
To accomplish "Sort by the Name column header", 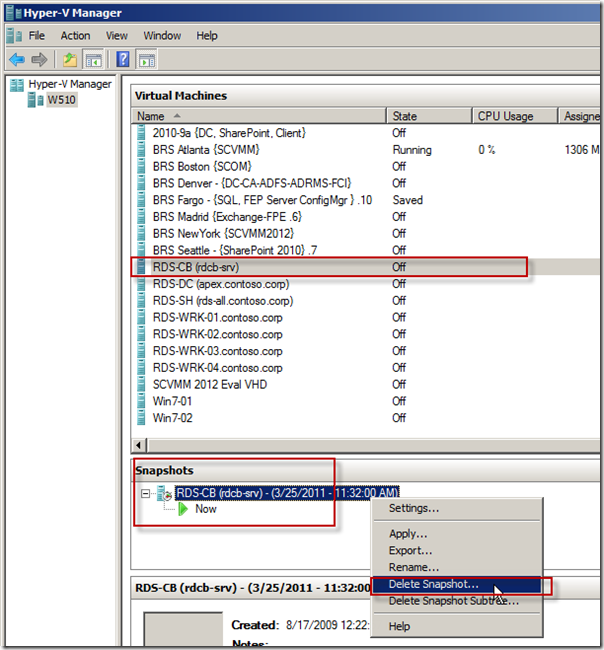I will click(x=259, y=116).
